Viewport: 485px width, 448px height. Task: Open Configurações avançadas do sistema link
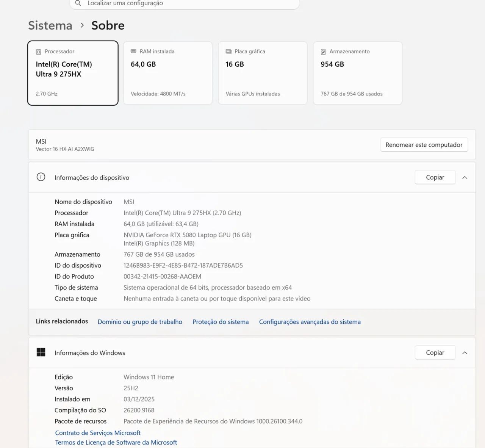point(310,322)
